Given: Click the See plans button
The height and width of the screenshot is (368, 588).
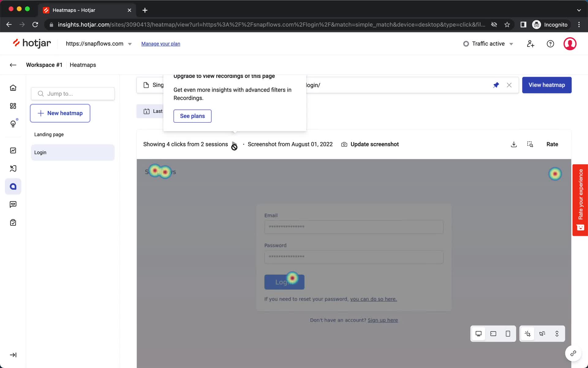Looking at the screenshot, I should point(192,116).
